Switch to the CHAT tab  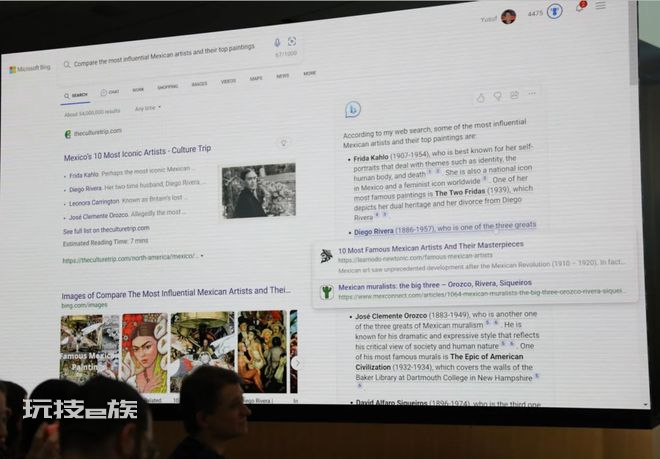pyautogui.click(x=110, y=92)
